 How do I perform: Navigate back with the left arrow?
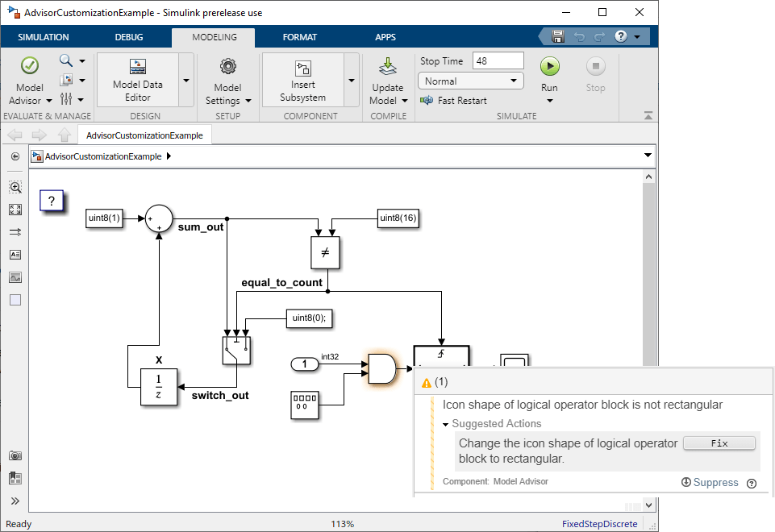(15, 135)
